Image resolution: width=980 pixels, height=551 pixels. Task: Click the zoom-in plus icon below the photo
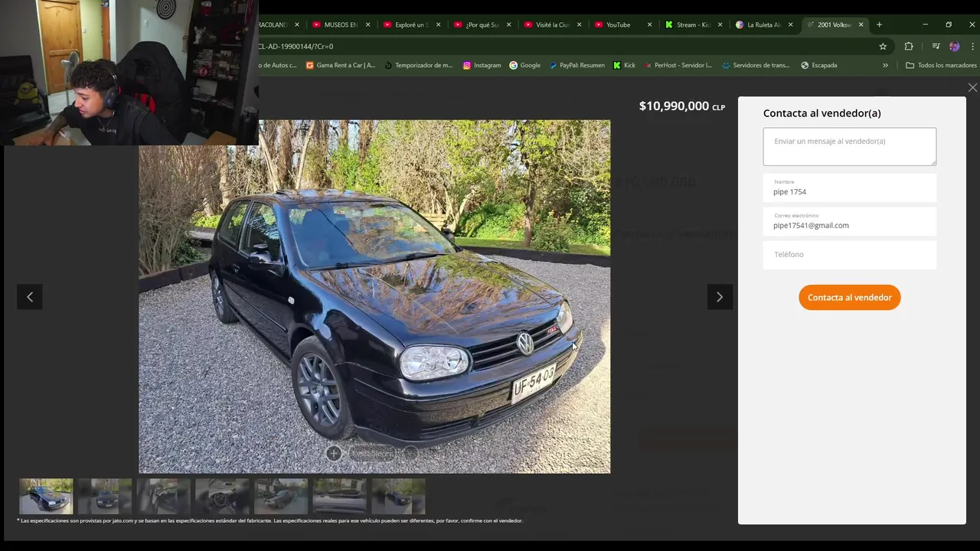334,454
